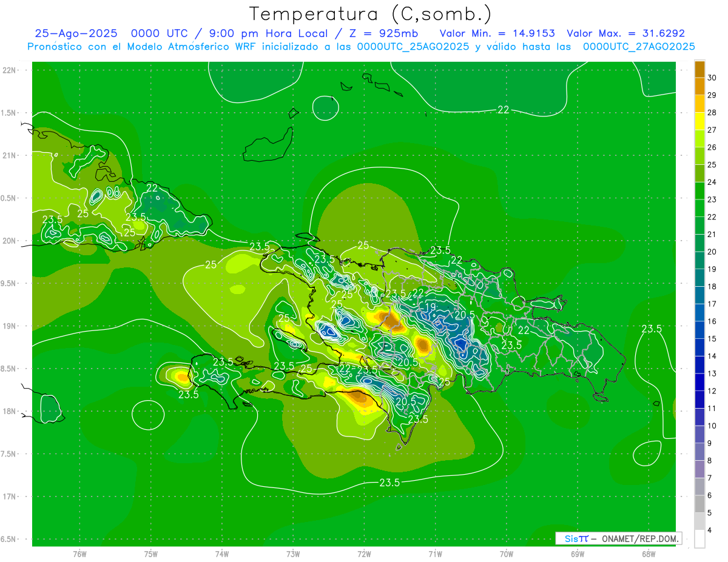Click the '68W' longitude axis label
Image resolution: width=728 pixels, height=562 pixels.
tap(649, 554)
